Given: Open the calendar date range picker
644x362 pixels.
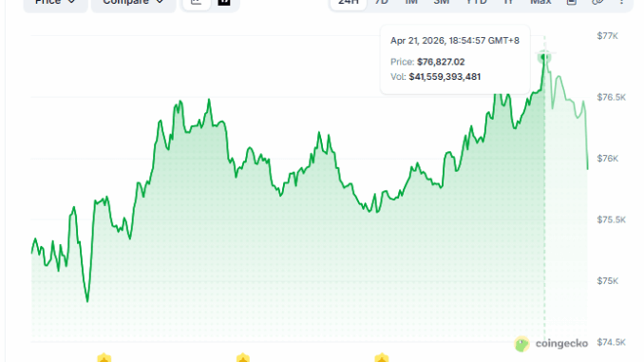Looking at the screenshot, I should tap(571, 3).
